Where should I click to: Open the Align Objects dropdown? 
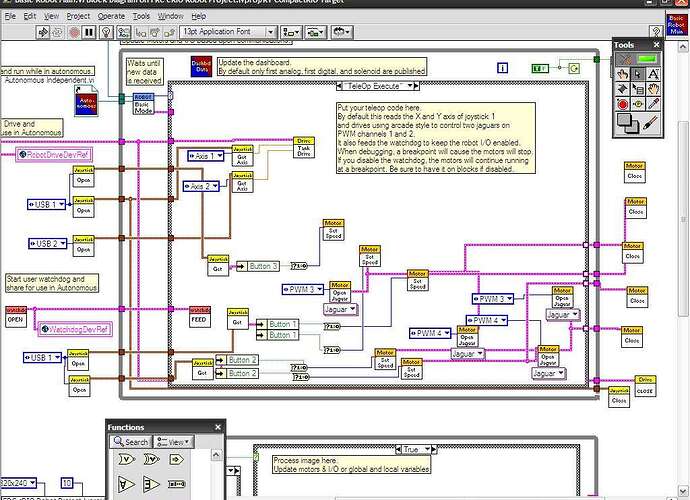pyautogui.click(x=291, y=32)
